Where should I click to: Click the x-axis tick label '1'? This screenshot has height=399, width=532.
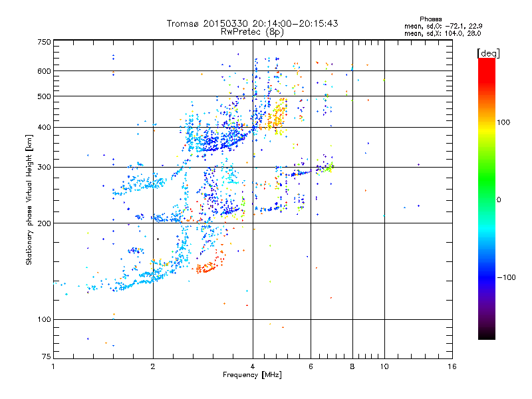coord(54,366)
